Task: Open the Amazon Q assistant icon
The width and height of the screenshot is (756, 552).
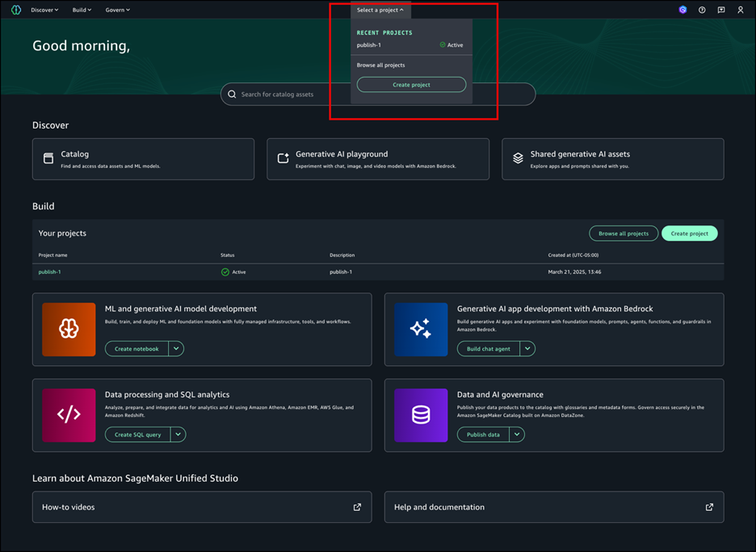Action: click(682, 10)
